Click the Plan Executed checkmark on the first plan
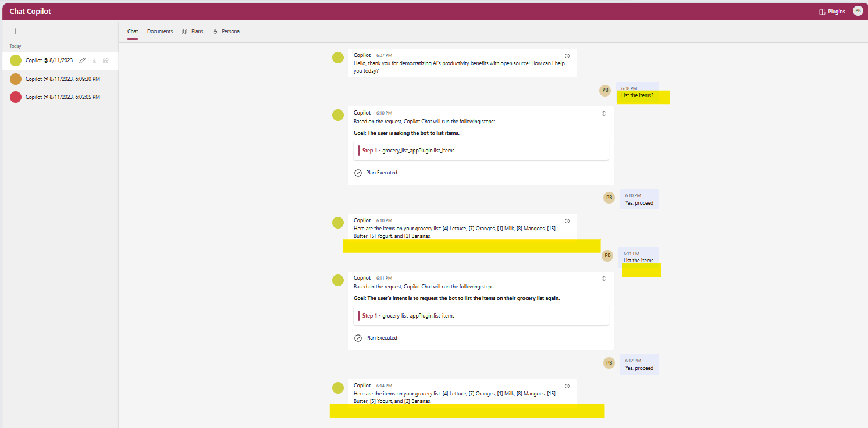The image size is (868, 428). [358, 172]
